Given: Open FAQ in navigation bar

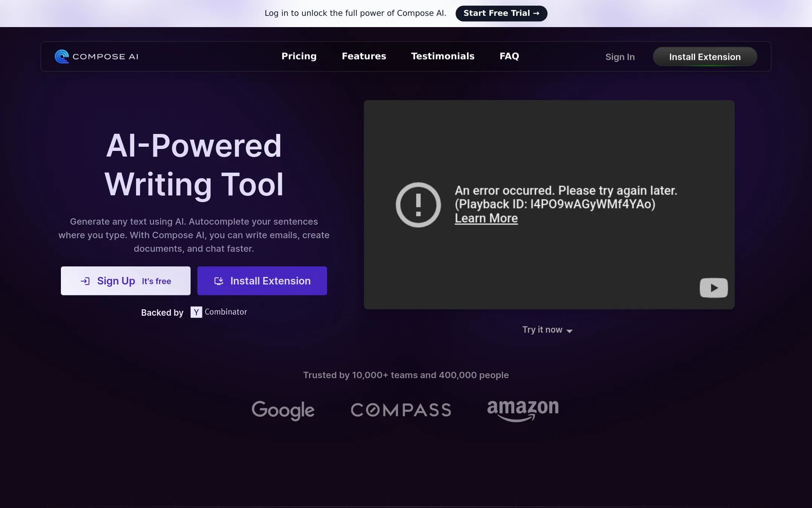Looking at the screenshot, I should pyautogui.click(x=509, y=56).
